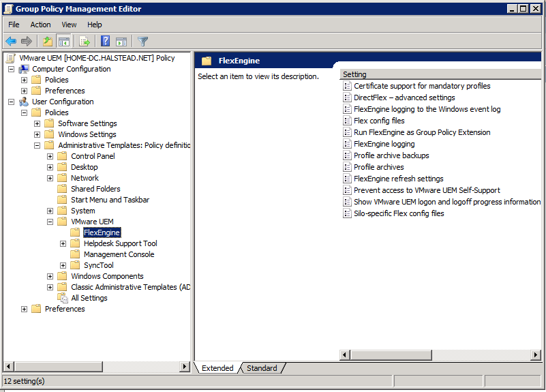
Task: Select the Profile archive backups setting
Action: (x=391, y=155)
